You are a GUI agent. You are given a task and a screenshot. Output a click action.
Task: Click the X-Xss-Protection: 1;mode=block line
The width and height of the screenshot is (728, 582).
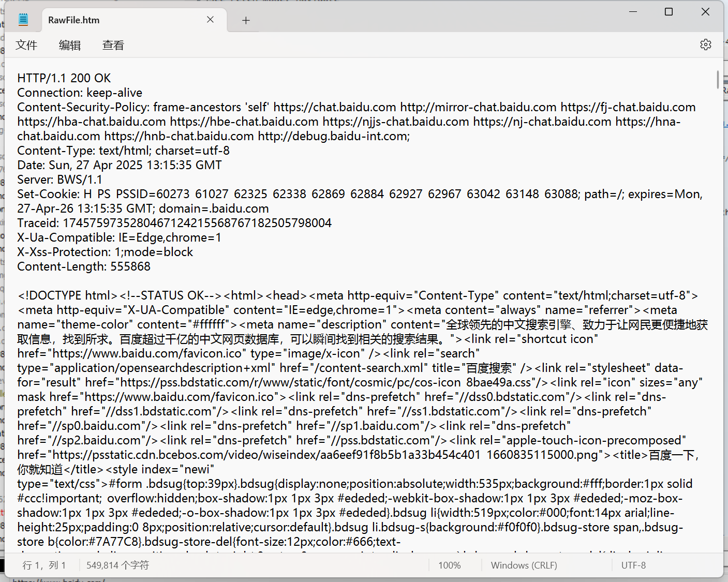(105, 252)
